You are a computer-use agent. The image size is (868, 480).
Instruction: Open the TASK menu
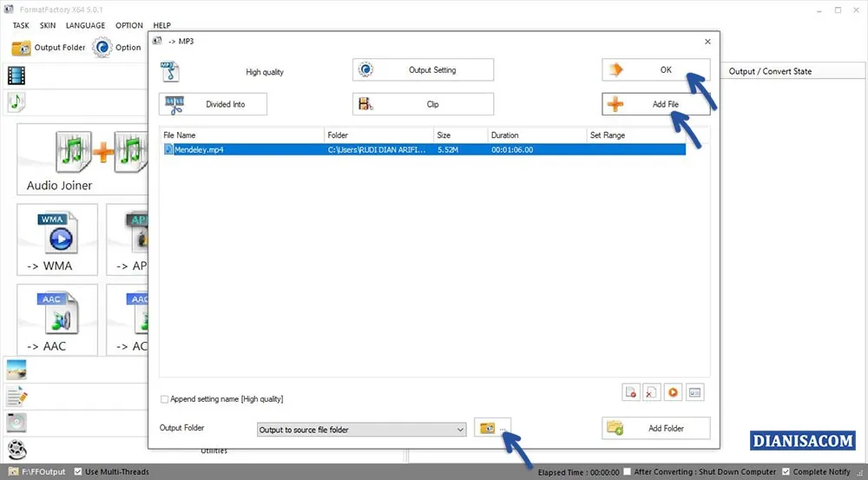pos(21,25)
